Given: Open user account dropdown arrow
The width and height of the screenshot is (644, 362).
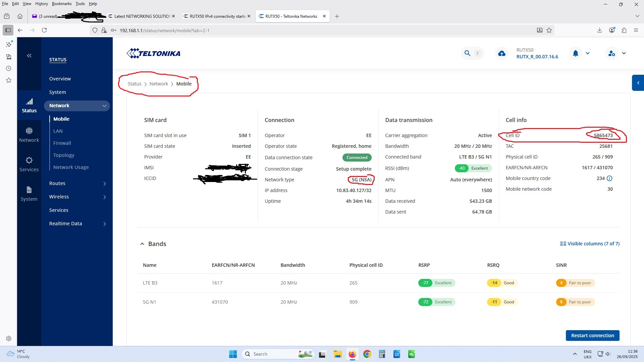Looking at the screenshot, I should pos(624,53).
